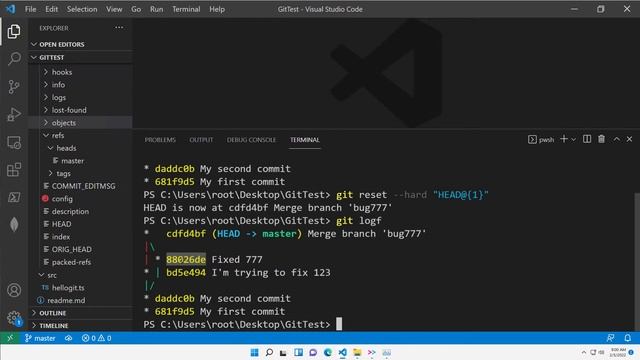This screenshot has width=640, height=360.
Task: Select the Terminal tab
Action: pyautogui.click(x=305, y=140)
